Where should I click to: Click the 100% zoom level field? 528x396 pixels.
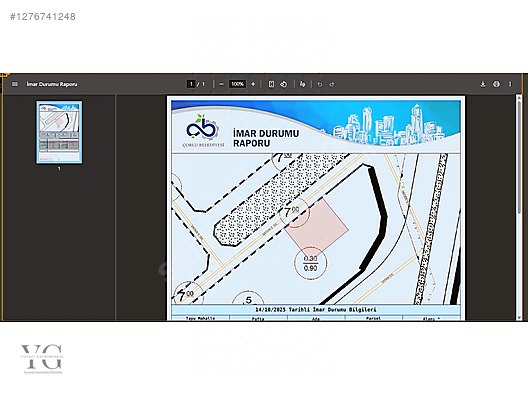[x=237, y=84]
